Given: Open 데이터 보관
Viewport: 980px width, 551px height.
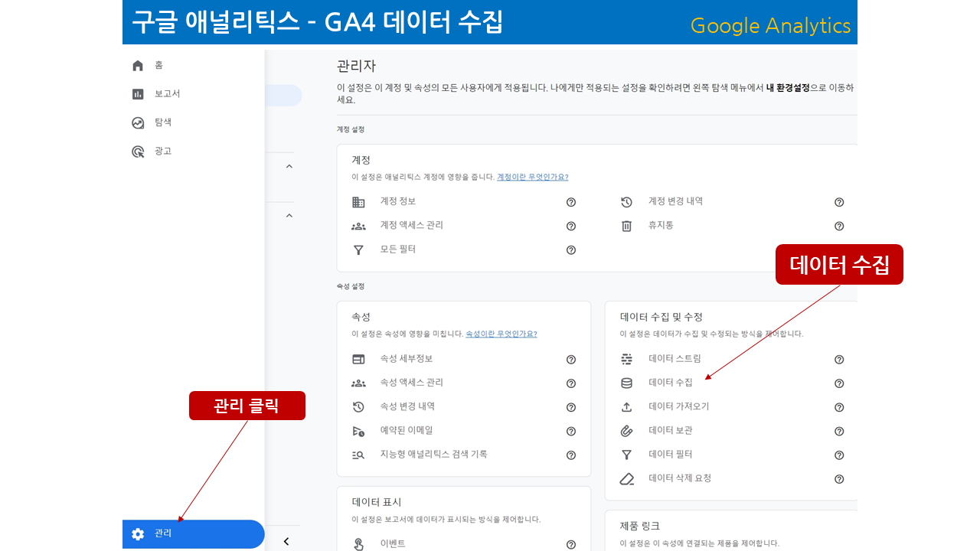Looking at the screenshot, I should pyautogui.click(x=671, y=430).
